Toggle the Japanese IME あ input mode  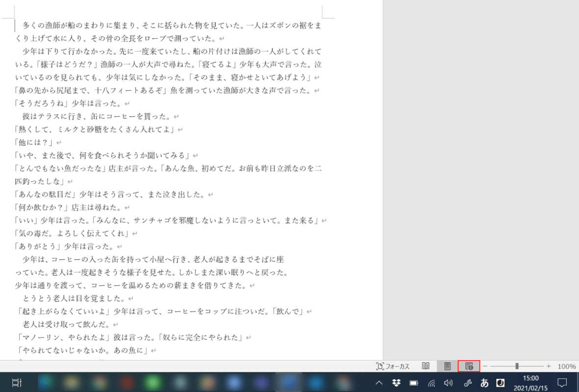tap(484, 383)
